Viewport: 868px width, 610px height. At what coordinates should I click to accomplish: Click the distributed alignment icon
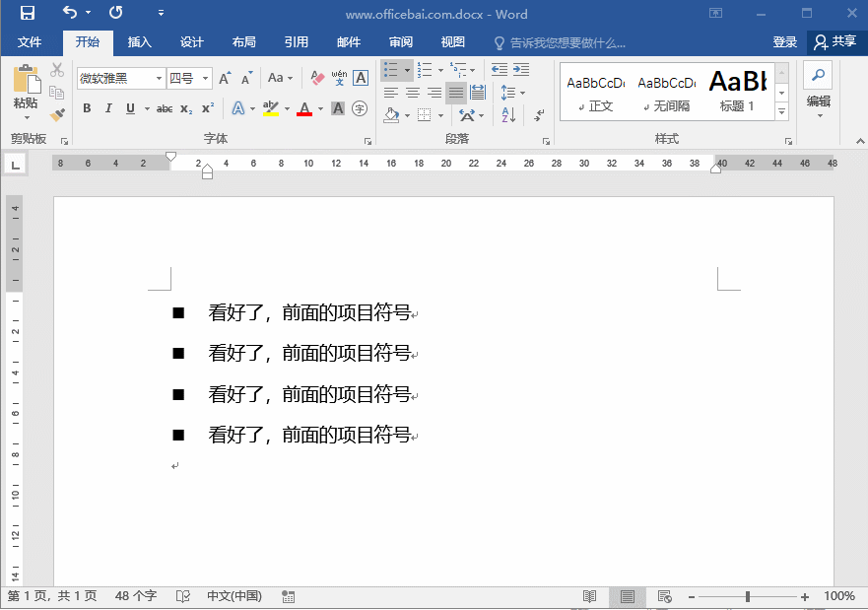478,93
